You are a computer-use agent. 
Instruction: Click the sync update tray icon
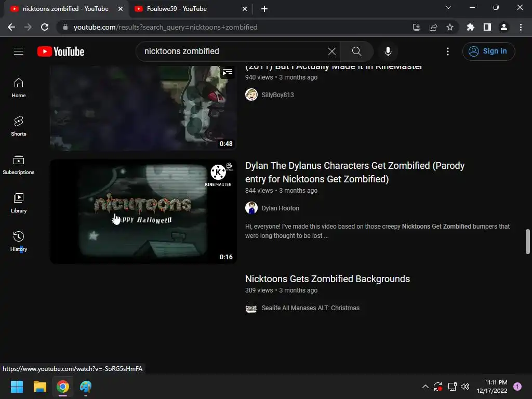click(438, 387)
